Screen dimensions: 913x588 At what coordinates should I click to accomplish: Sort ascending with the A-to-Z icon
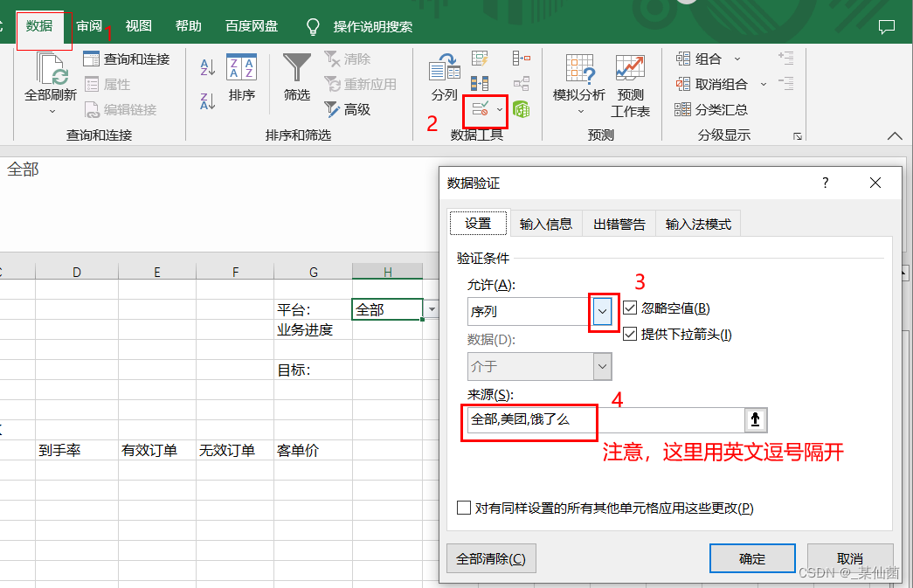(208, 67)
